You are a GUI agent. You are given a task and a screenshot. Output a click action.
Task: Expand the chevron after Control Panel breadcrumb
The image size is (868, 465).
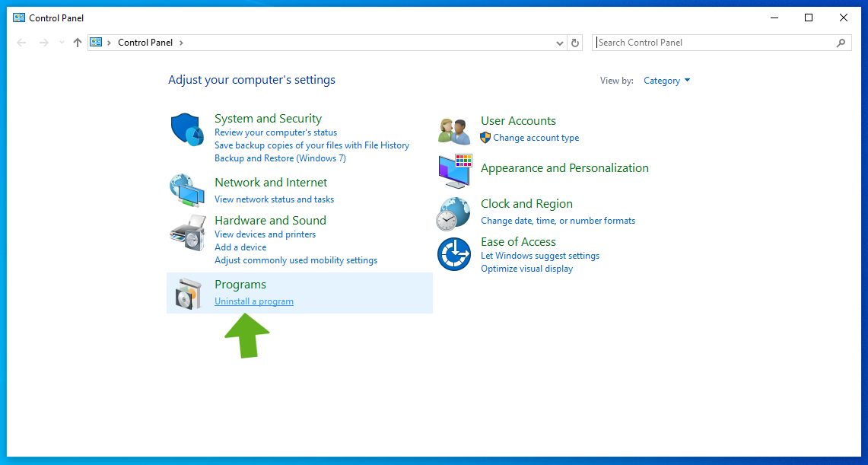(x=181, y=43)
